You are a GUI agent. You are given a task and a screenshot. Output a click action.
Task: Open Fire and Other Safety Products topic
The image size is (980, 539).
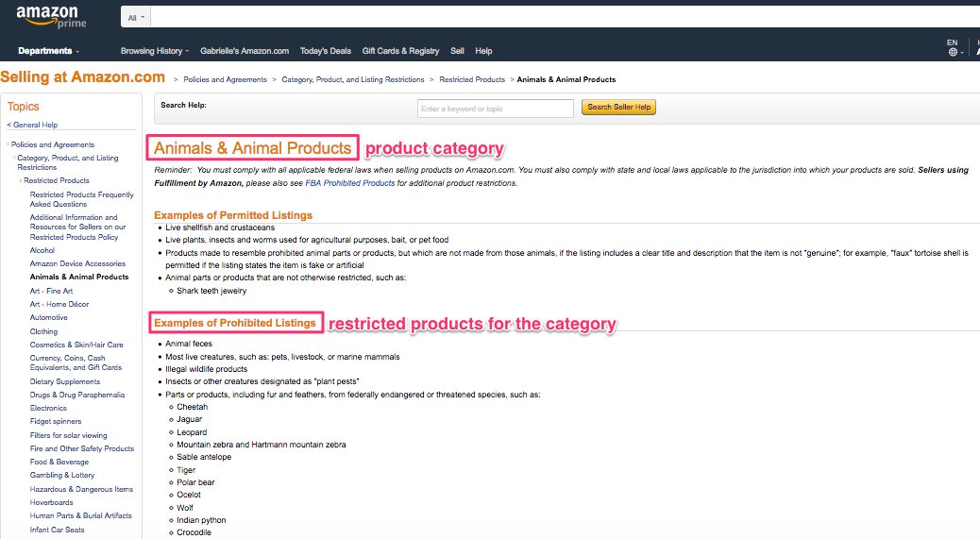click(x=82, y=448)
